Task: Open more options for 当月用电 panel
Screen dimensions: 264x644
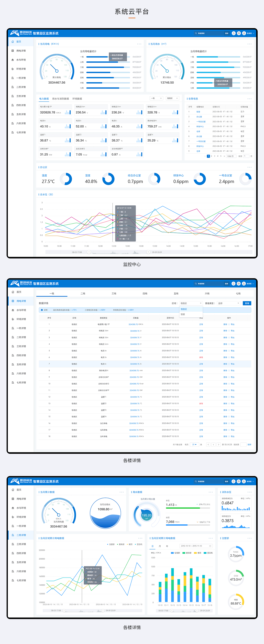Action: (139, 44)
